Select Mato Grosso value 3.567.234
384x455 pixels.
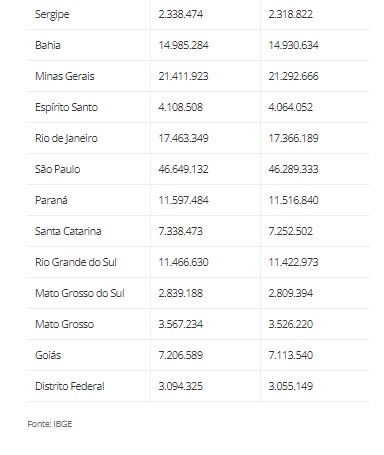pyautogui.click(x=180, y=324)
